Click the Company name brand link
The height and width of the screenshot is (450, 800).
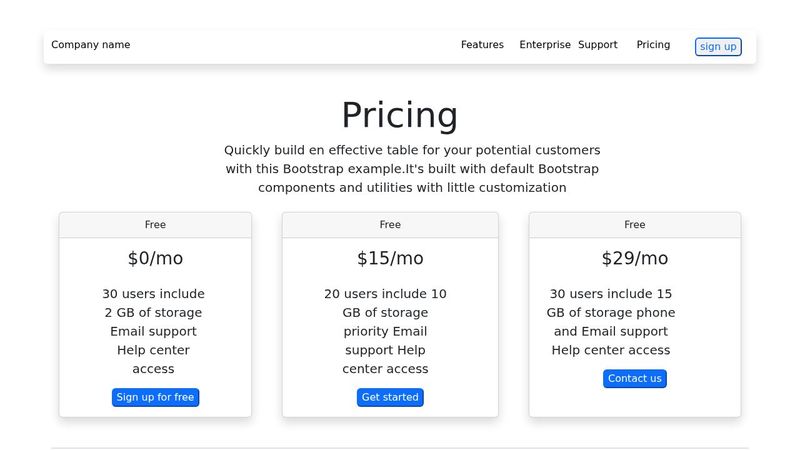[91, 45]
